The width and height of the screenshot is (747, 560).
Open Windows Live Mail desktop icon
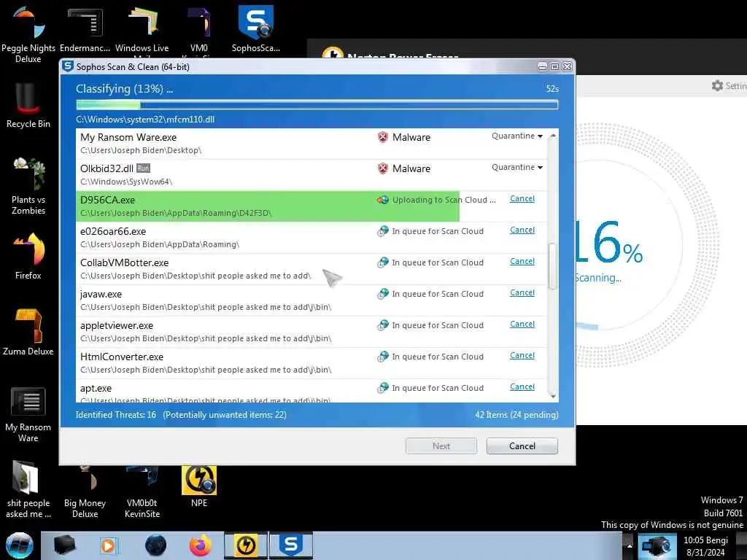click(x=142, y=29)
